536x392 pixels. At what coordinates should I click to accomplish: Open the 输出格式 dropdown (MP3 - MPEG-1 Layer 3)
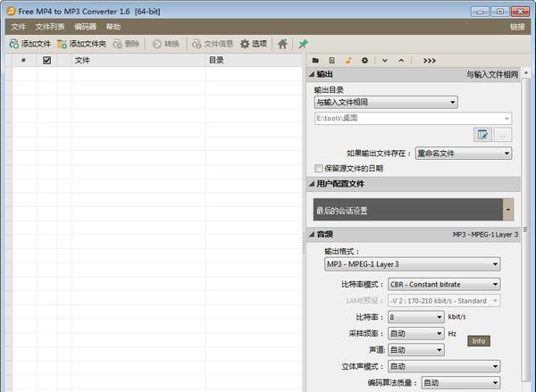pos(412,263)
